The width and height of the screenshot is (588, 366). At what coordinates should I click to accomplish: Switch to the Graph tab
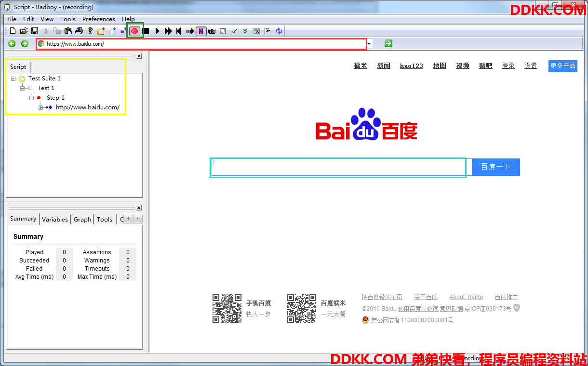[82, 219]
